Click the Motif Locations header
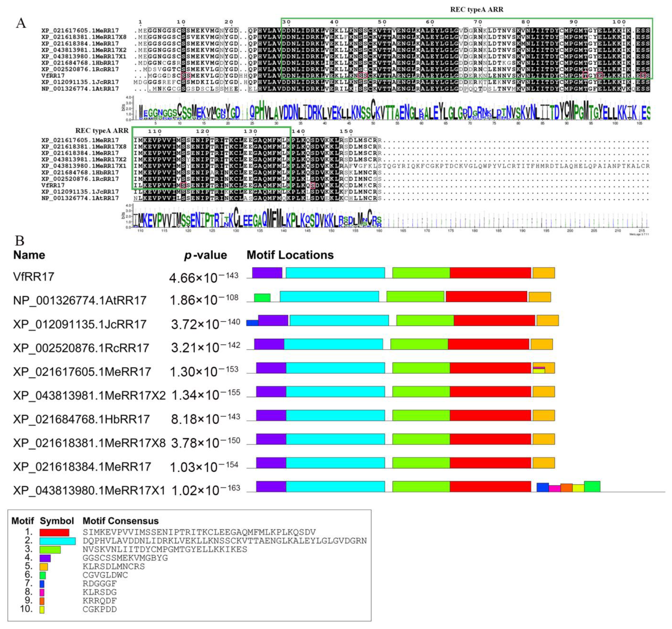The image size is (672, 629). [290, 255]
